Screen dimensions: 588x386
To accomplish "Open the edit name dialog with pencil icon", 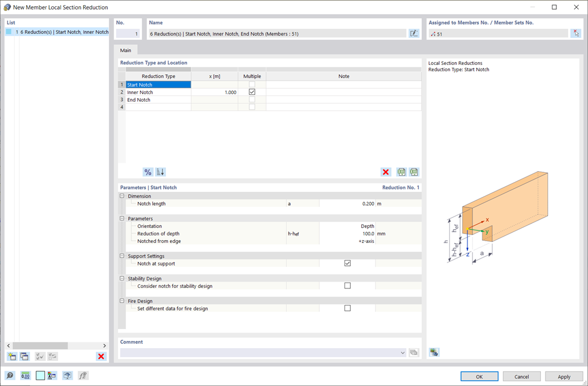I will tap(414, 33).
